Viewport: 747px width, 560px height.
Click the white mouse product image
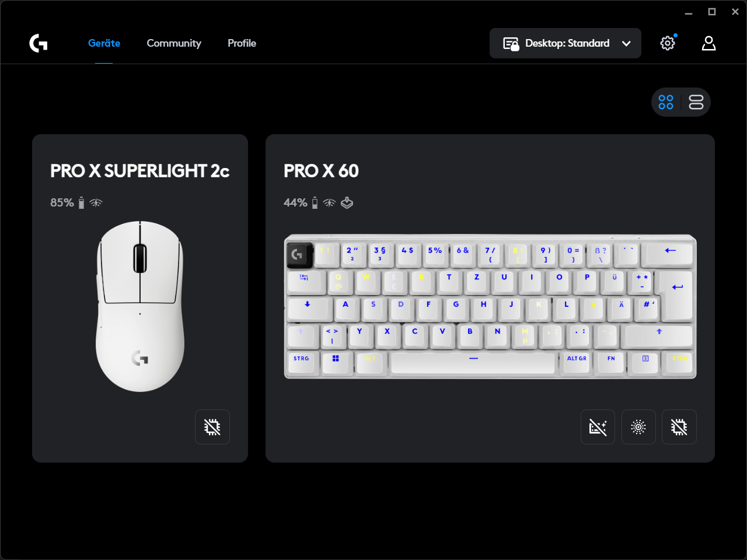point(140,306)
